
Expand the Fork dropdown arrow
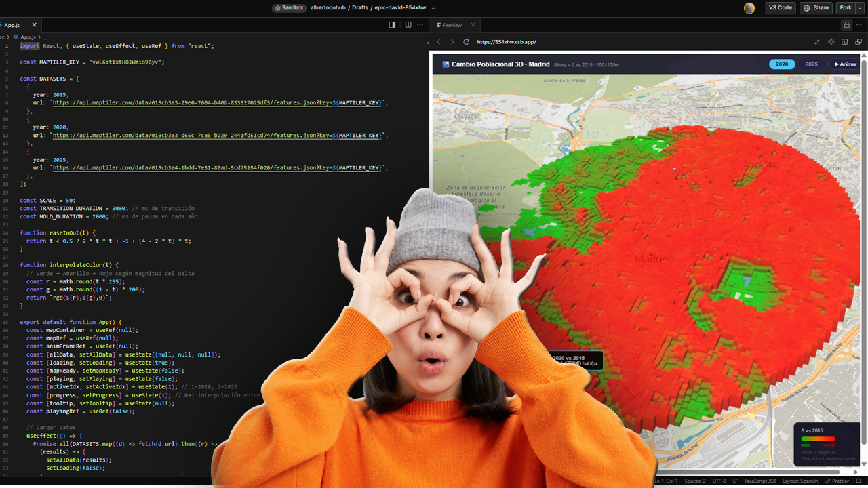pyautogui.click(x=859, y=8)
